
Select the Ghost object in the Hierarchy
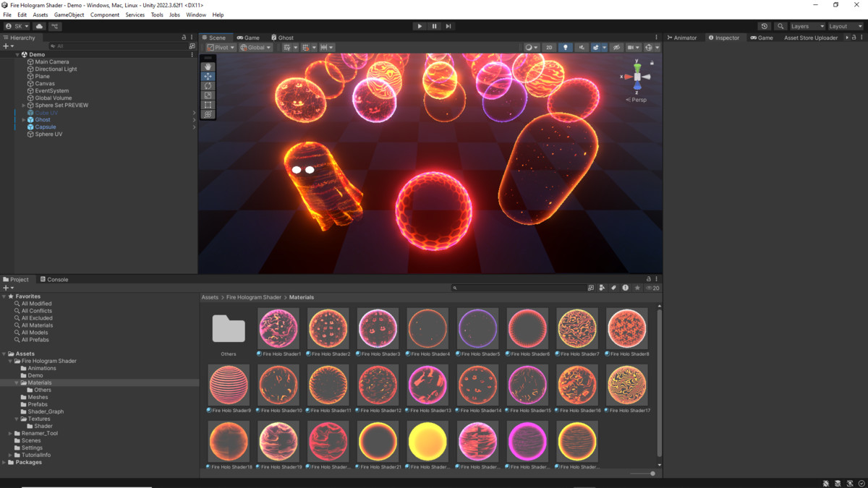(45, 119)
